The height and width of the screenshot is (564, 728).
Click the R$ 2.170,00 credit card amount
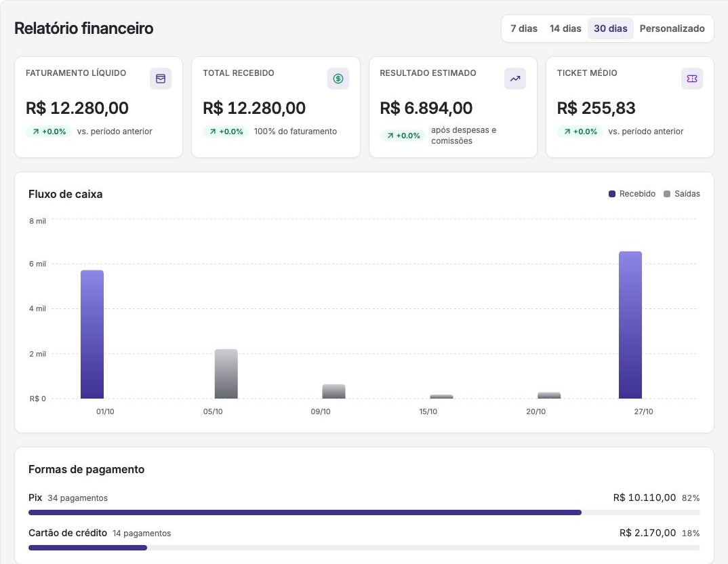point(648,533)
